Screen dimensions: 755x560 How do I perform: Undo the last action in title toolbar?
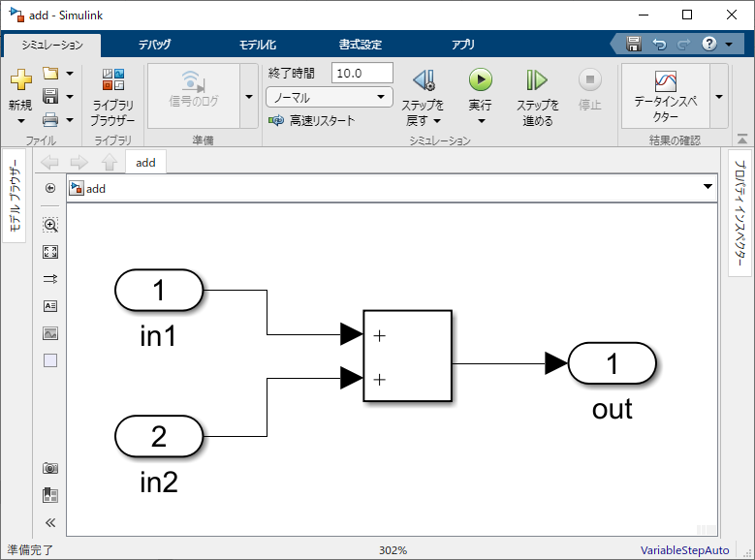pyautogui.click(x=659, y=45)
